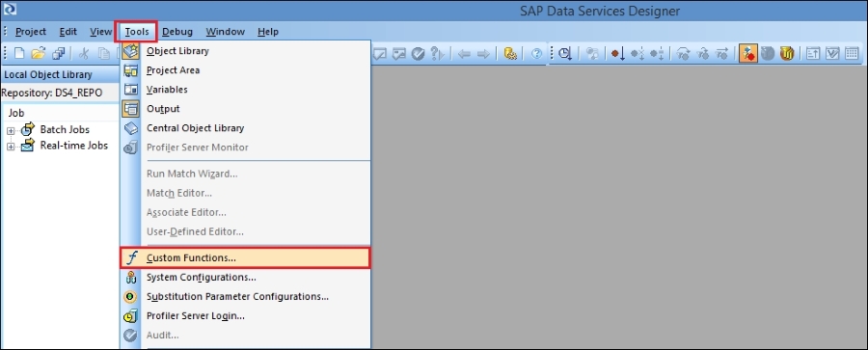Viewport: 868px width, 350px height.
Task: Open the View menu
Action: tap(100, 32)
